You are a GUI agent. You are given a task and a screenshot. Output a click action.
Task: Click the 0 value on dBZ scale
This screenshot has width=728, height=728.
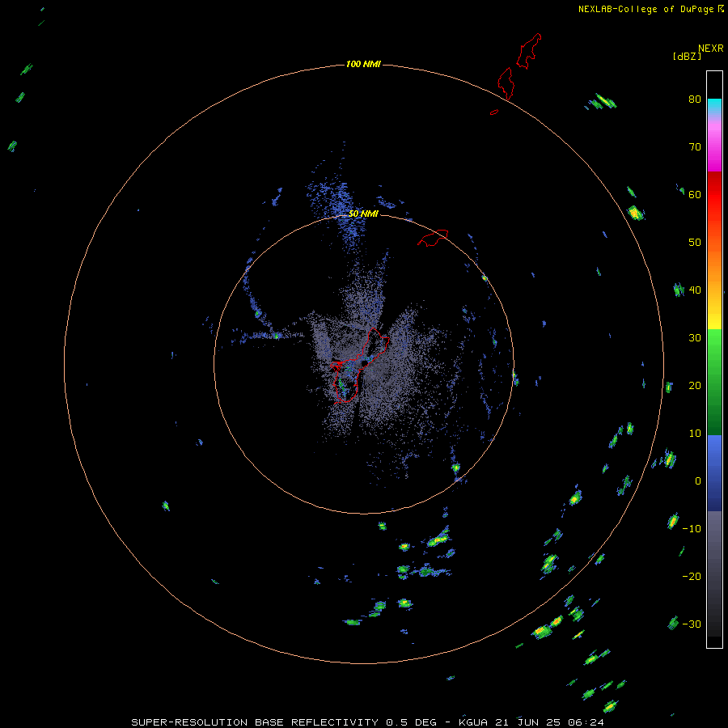point(698,481)
